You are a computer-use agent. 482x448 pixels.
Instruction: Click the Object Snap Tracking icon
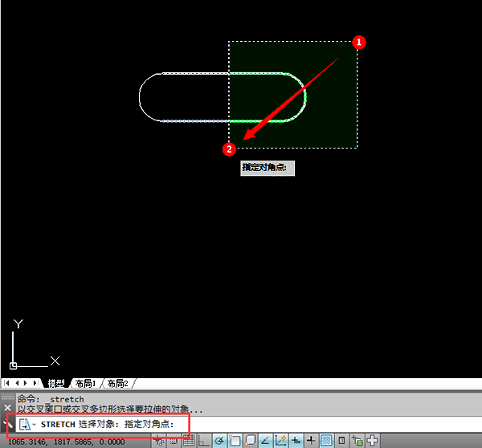(265, 441)
